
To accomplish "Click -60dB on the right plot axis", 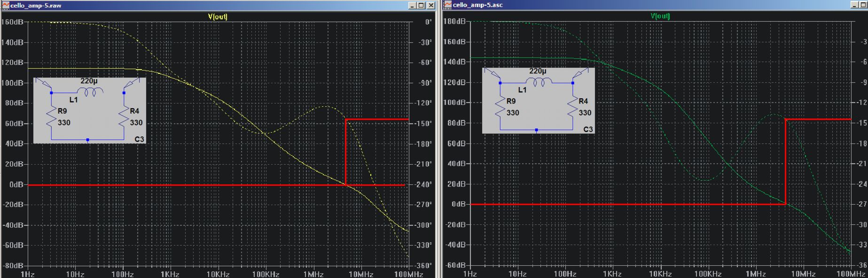I will [455, 265].
